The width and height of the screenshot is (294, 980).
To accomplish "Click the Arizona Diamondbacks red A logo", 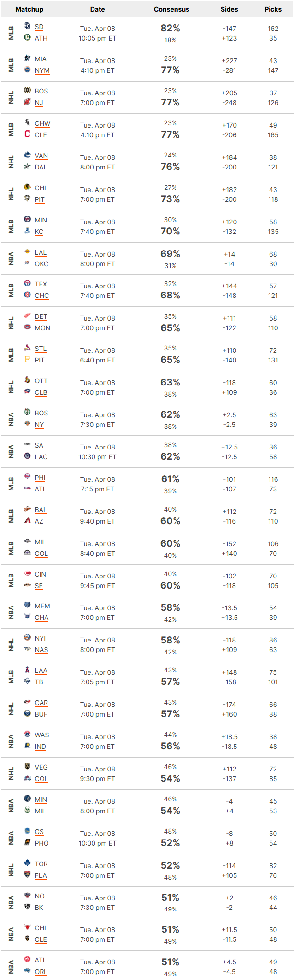I will pyautogui.click(x=27, y=520).
